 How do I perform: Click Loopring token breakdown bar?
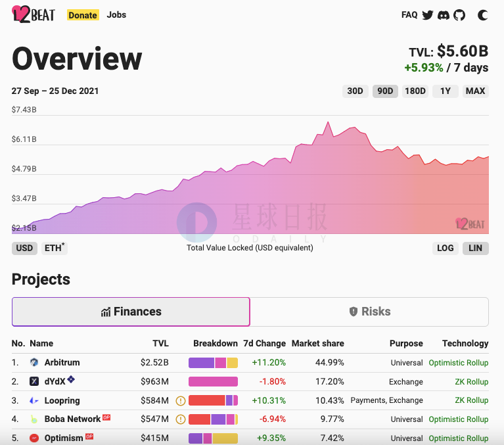pos(213,400)
